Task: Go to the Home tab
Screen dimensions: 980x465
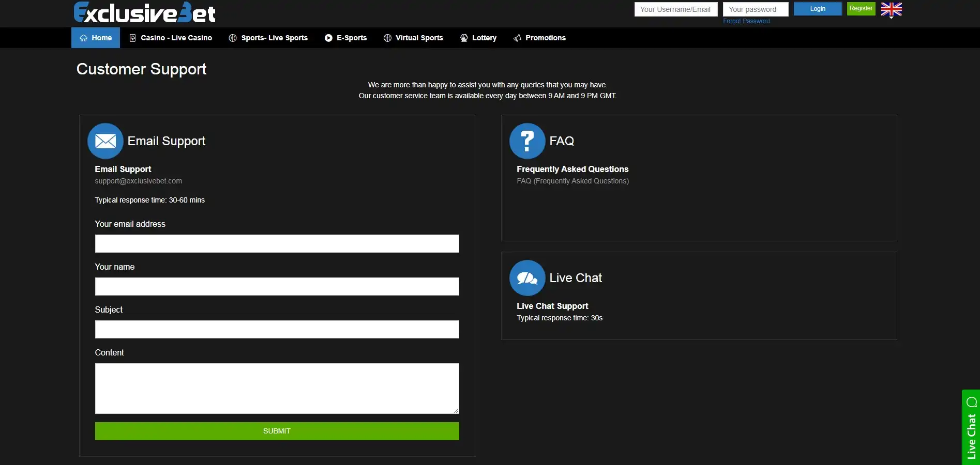Action: point(96,38)
